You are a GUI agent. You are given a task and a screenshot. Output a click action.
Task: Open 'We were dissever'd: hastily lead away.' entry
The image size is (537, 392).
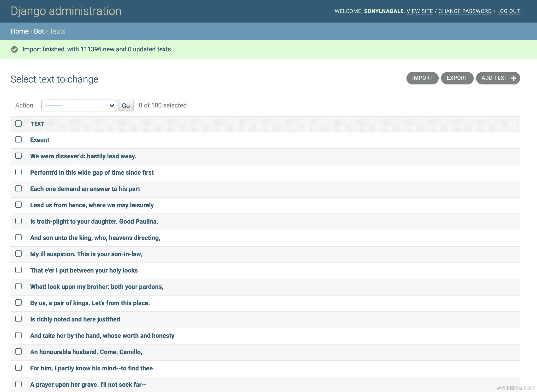(83, 156)
